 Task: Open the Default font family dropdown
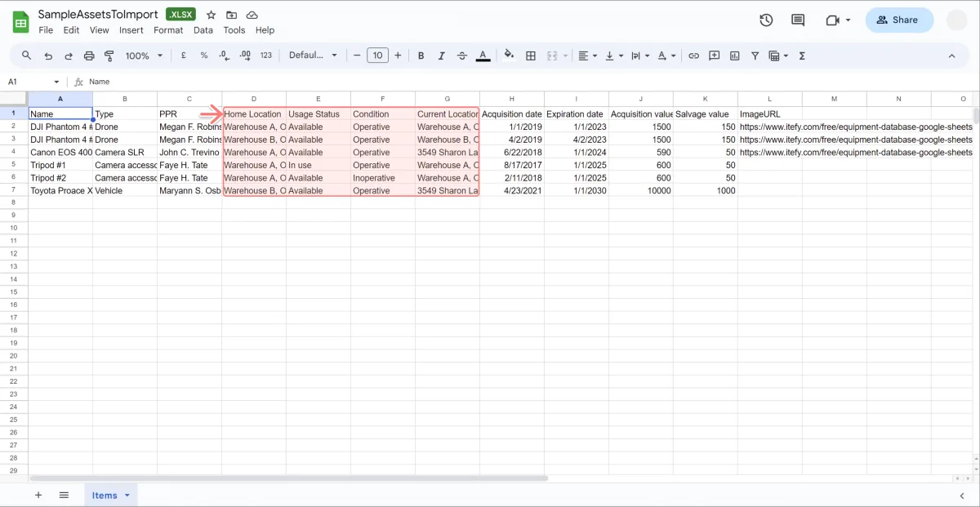[313, 56]
